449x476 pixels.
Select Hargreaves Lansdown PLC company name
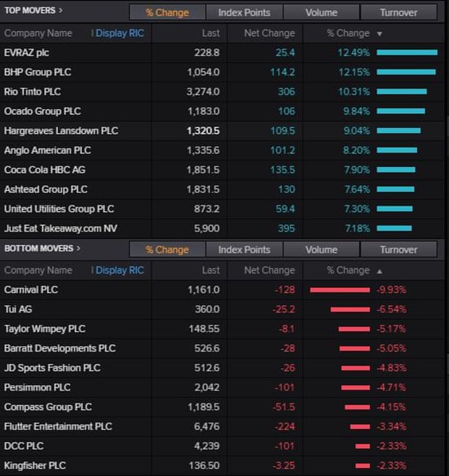(61, 130)
